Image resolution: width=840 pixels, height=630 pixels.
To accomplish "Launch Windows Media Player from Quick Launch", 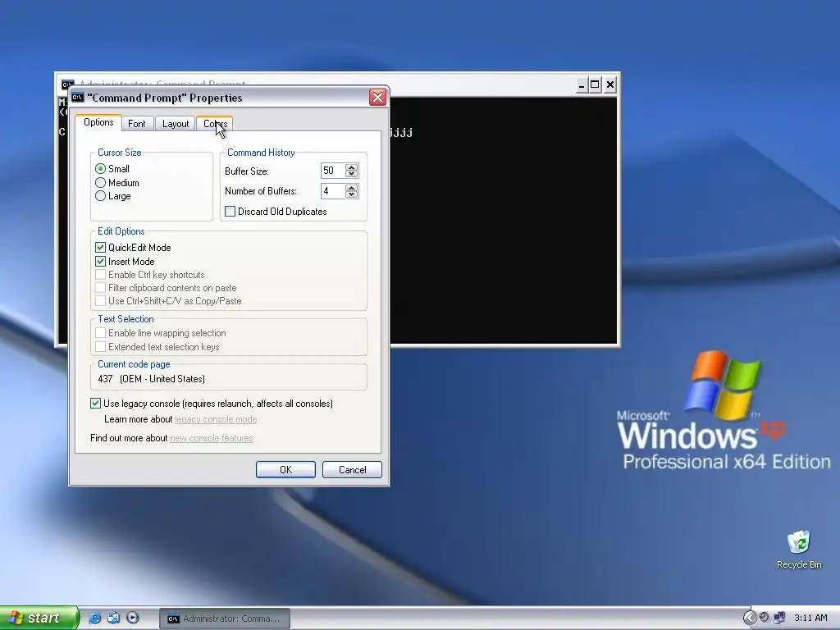I will (132, 619).
